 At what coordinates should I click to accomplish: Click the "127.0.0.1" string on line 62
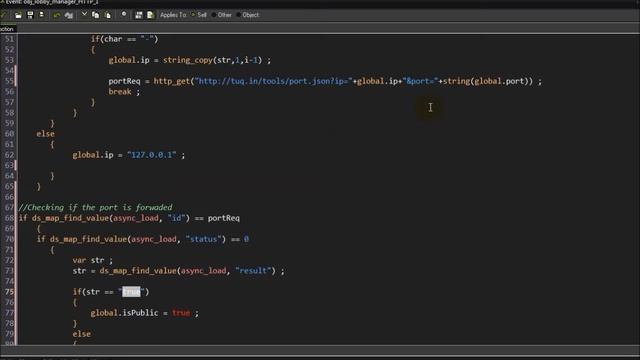point(151,155)
